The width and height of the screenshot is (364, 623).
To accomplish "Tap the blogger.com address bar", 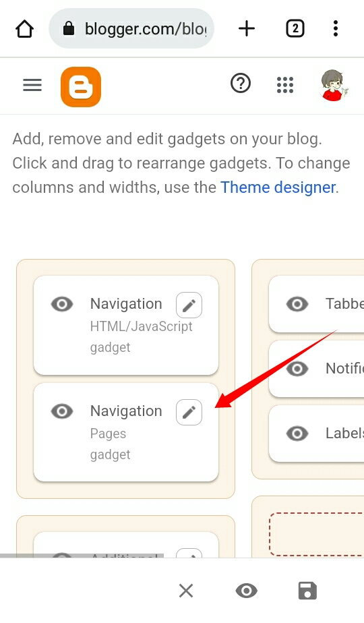I will (x=131, y=28).
